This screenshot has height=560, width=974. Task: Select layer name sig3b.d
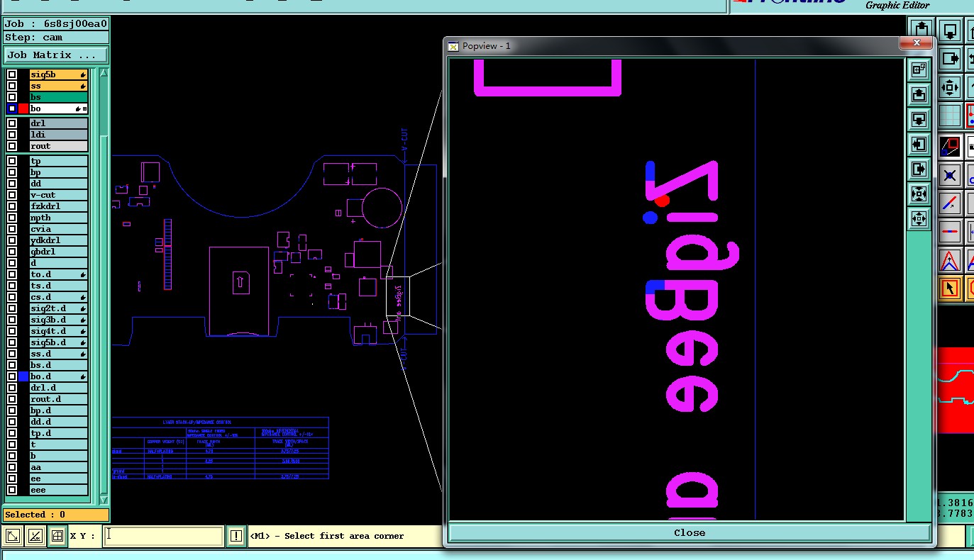[x=58, y=320]
